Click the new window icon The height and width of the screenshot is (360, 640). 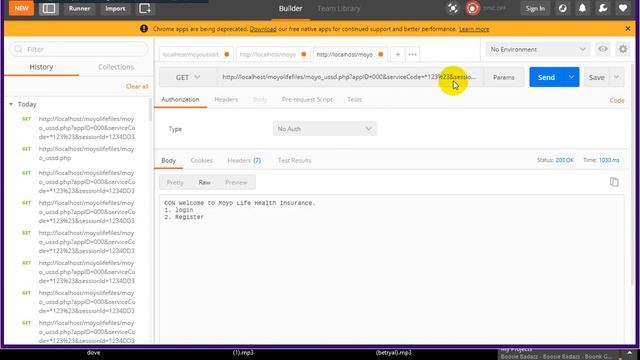coord(145,8)
